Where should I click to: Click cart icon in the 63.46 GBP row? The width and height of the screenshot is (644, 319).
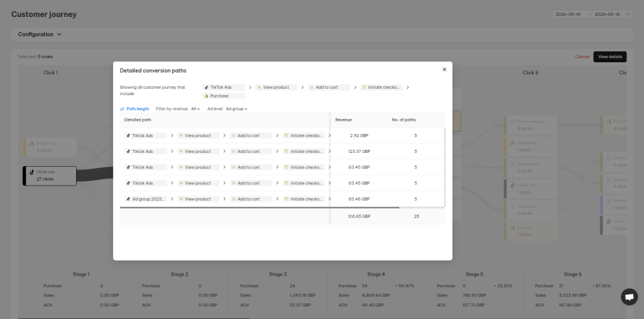pyautogui.click(x=234, y=199)
